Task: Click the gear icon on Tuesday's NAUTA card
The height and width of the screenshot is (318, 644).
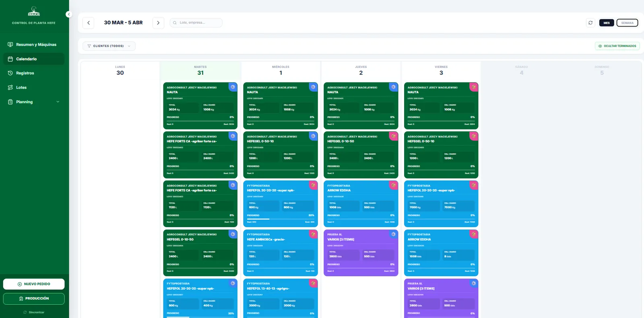Action: (x=233, y=87)
